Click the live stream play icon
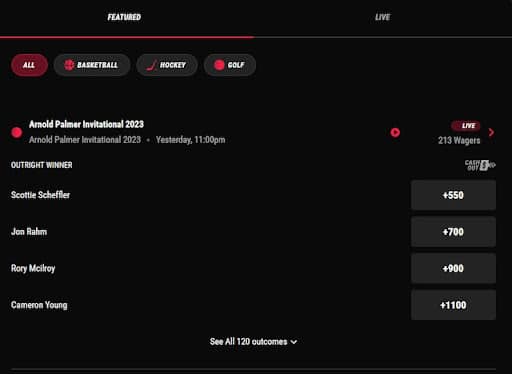 (395, 132)
